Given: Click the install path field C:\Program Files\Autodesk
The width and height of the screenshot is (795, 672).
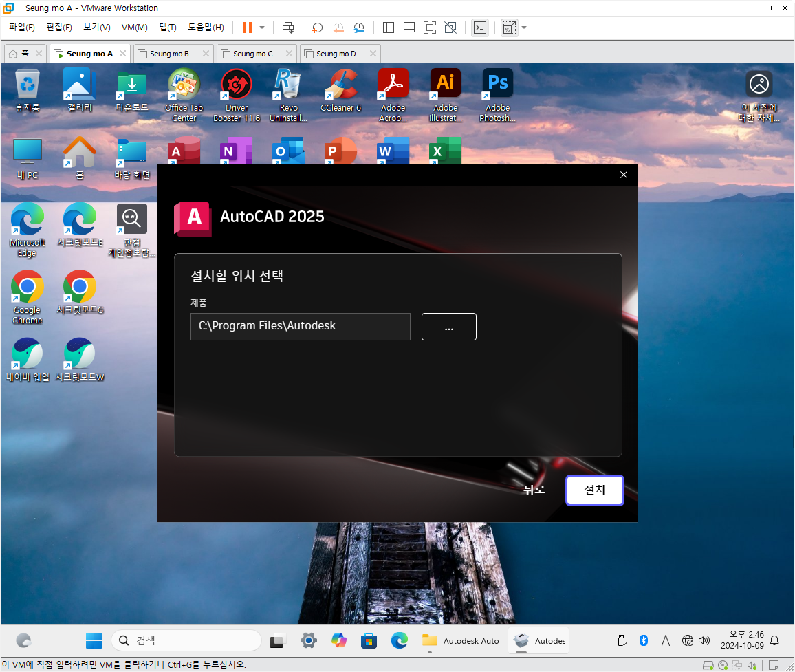Looking at the screenshot, I should click(300, 326).
